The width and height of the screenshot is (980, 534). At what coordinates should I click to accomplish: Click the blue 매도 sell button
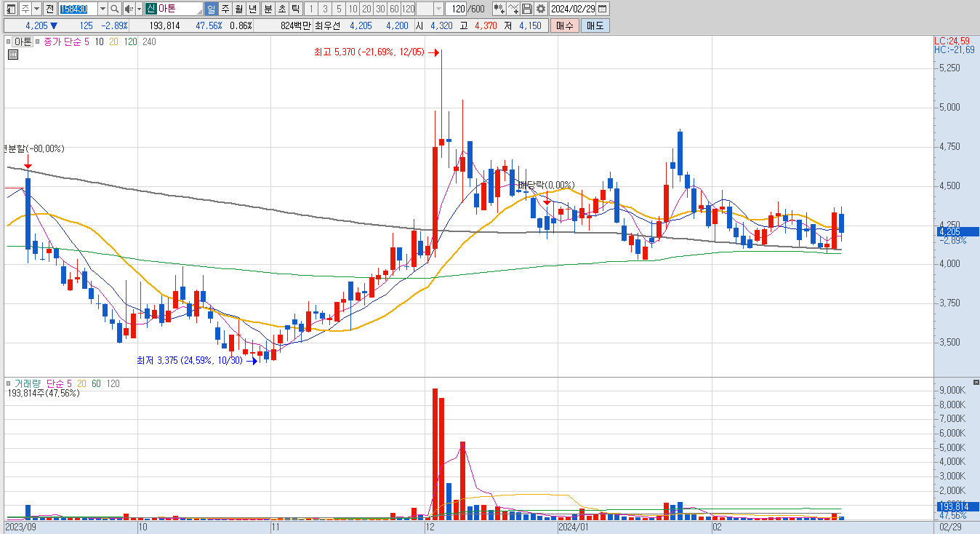point(595,25)
